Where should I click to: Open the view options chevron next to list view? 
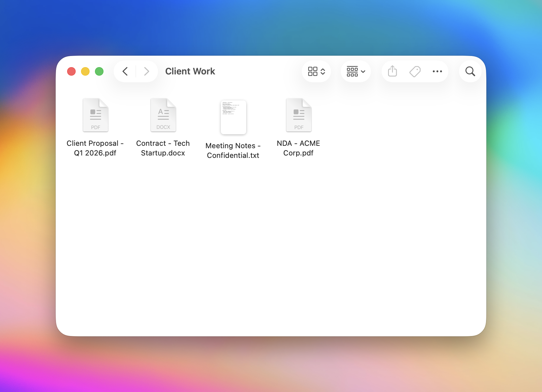363,71
